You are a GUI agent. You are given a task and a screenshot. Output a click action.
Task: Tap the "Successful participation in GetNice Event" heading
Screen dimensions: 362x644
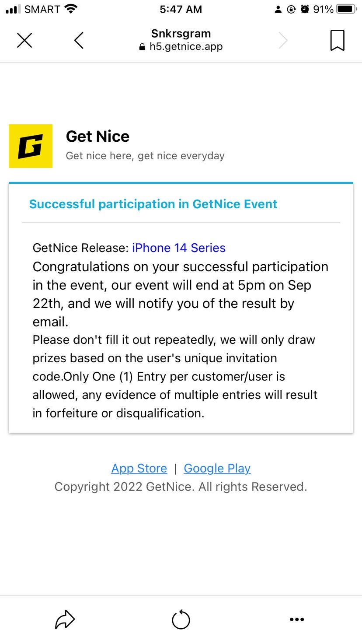[153, 204]
